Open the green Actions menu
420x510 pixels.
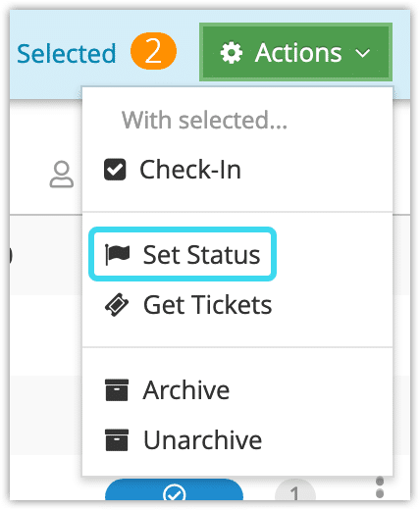[x=295, y=52]
